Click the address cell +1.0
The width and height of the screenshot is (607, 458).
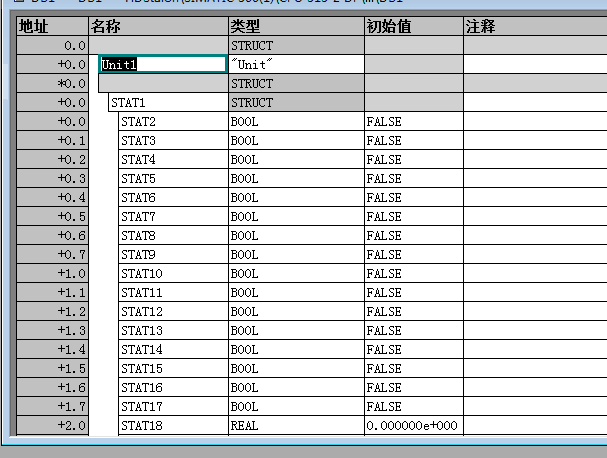[53, 273]
